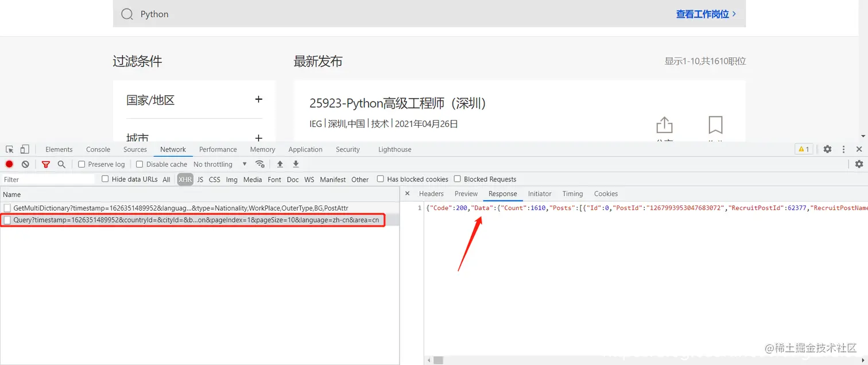Open the Lighthouse tab
The width and height of the screenshot is (868, 365).
coord(395,149)
